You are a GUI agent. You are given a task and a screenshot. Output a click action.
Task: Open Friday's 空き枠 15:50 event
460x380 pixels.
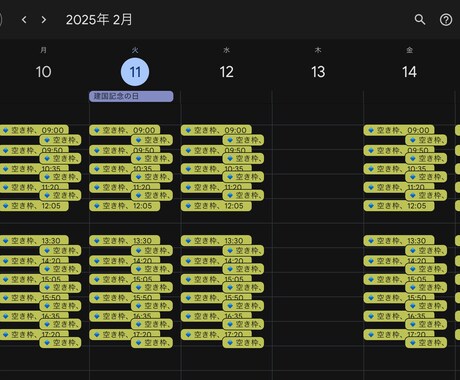click(399, 297)
